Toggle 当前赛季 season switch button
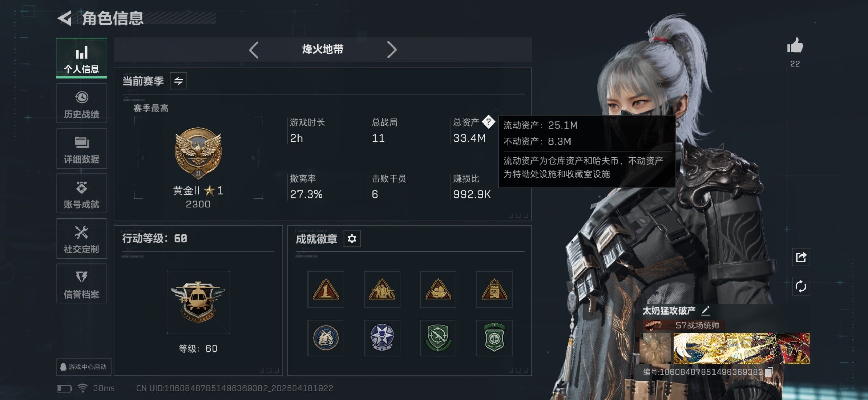Image resolution: width=868 pixels, height=400 pixels. point(178,81)
